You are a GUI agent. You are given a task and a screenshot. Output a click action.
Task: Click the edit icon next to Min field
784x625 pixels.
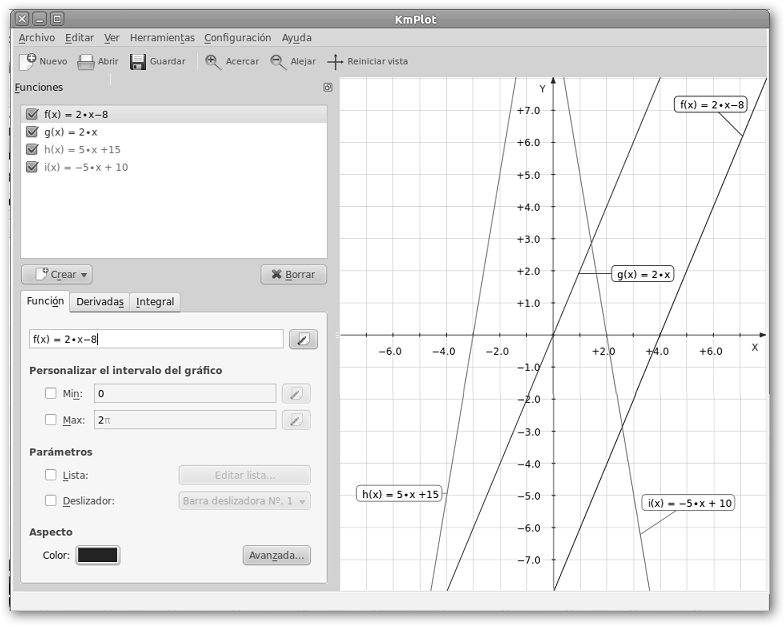tap(295, 393)
